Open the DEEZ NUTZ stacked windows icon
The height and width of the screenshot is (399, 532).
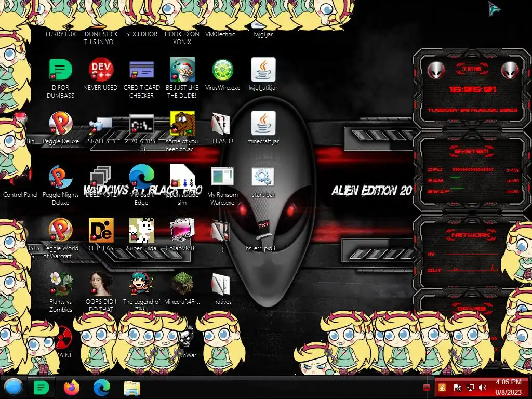[x=101, y=176]
